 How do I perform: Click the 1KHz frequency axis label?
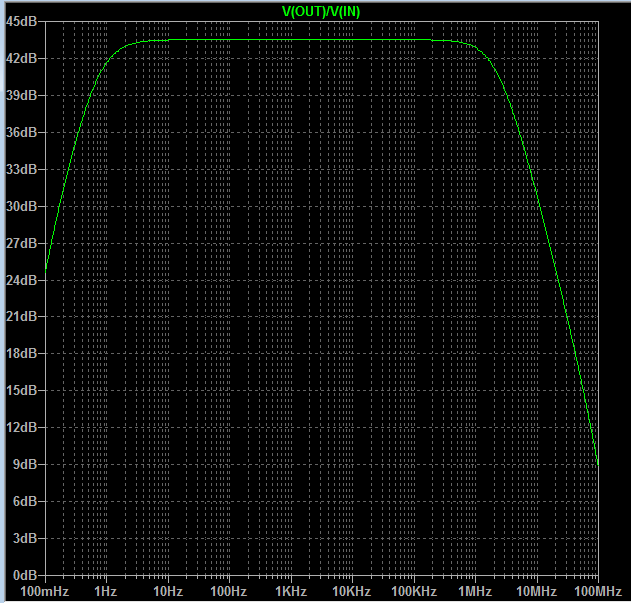tap(291, 591)
